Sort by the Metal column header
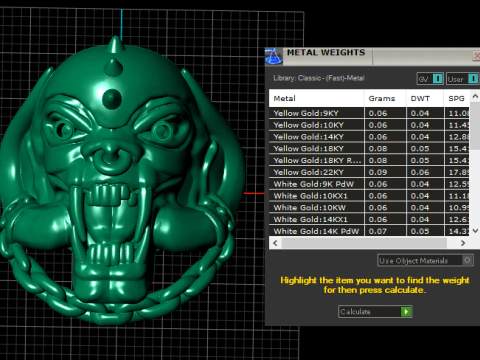The image size is (480, 360). [316, 98]
